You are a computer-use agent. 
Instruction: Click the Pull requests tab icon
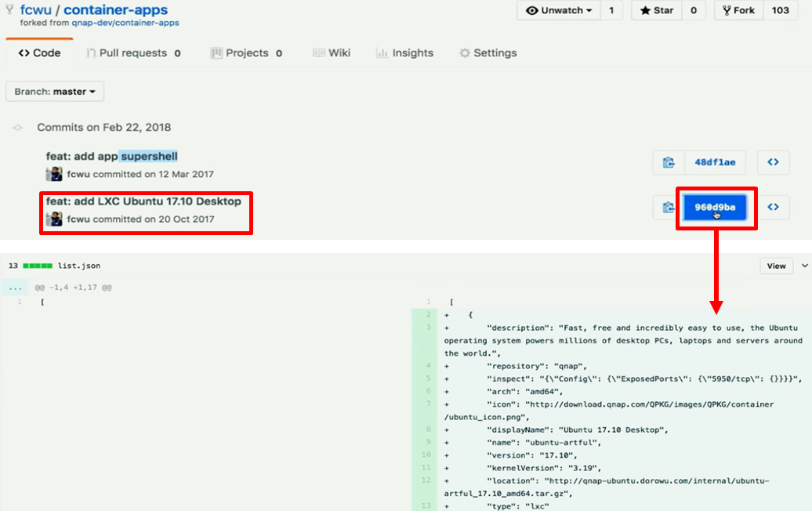pyautogui.click(x=91, y=53)
